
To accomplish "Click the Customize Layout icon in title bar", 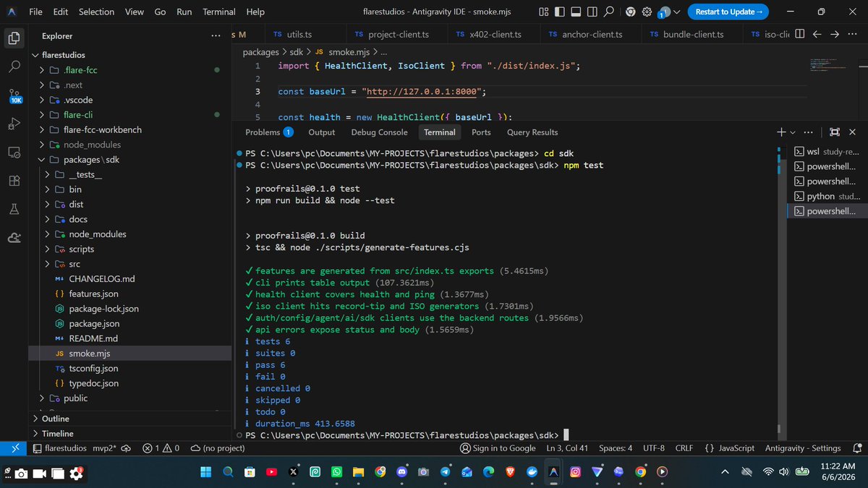I will click(544, 12).
